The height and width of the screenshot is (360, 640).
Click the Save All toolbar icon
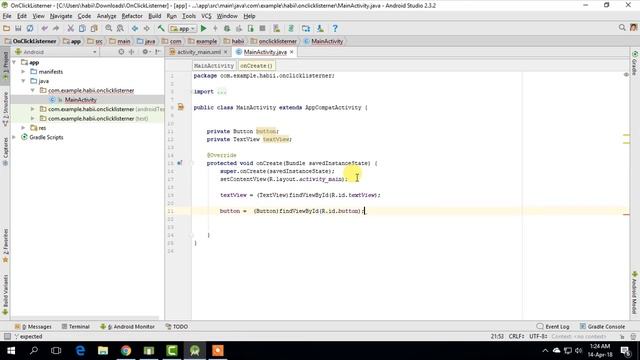pyautogui.click(x=18, y=29)
